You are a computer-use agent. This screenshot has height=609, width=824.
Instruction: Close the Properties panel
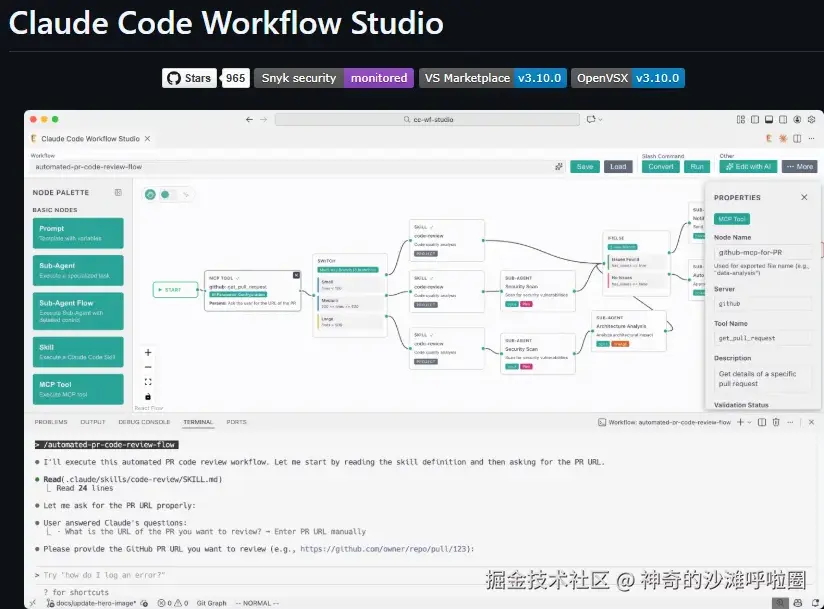(804, 197)
